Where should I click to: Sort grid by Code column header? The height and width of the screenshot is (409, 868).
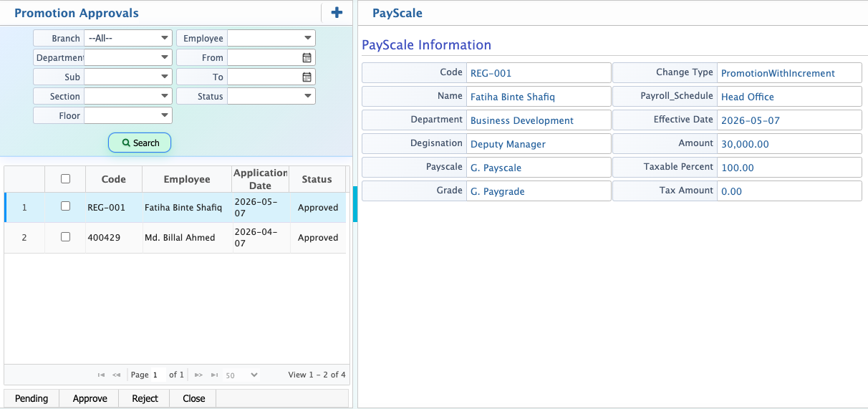114,179
